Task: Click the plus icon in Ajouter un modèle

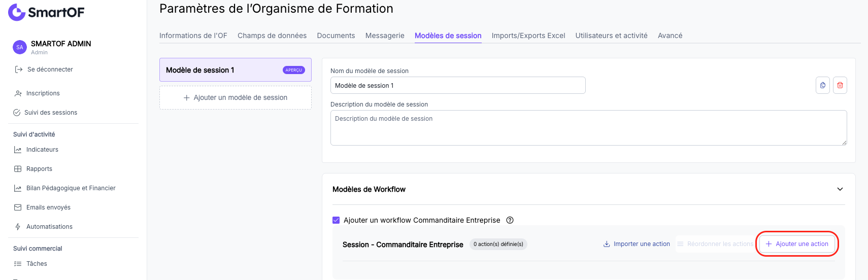Action: 187,98
